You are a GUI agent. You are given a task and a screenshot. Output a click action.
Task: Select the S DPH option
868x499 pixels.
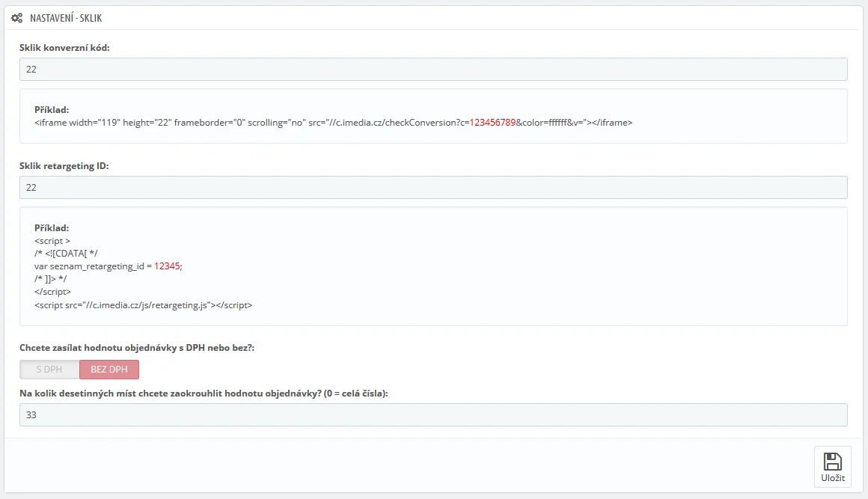pos(49,370)
